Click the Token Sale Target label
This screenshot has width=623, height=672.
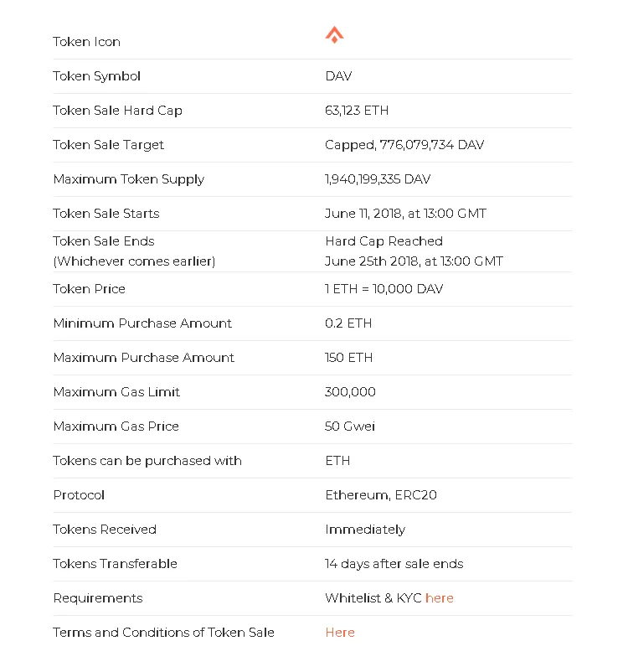pos(108,145)
